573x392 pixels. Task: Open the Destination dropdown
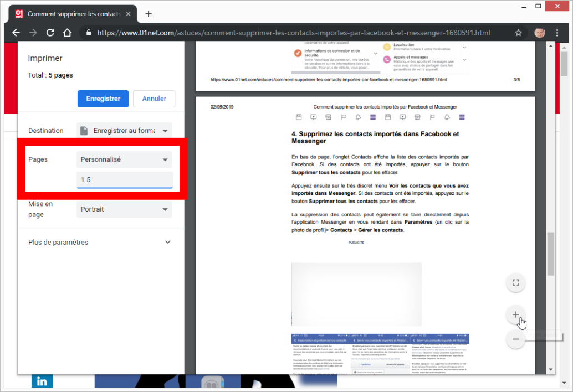124,131
